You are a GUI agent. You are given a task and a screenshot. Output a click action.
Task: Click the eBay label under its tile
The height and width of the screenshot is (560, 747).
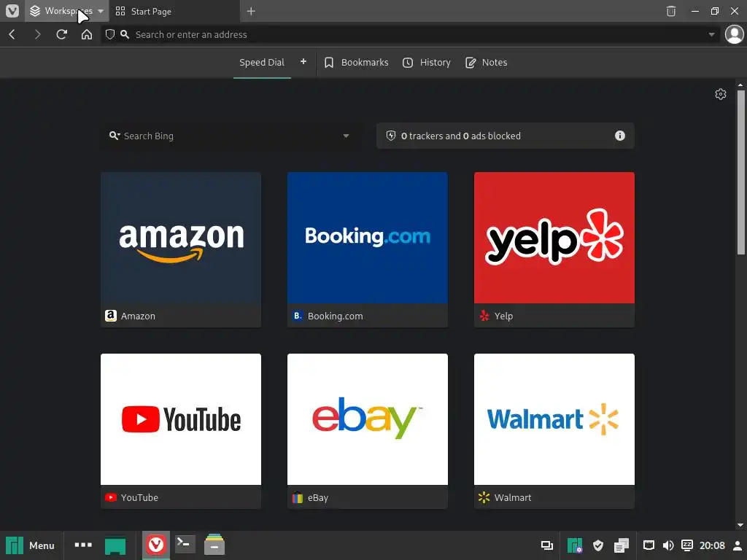pos(318,497)
